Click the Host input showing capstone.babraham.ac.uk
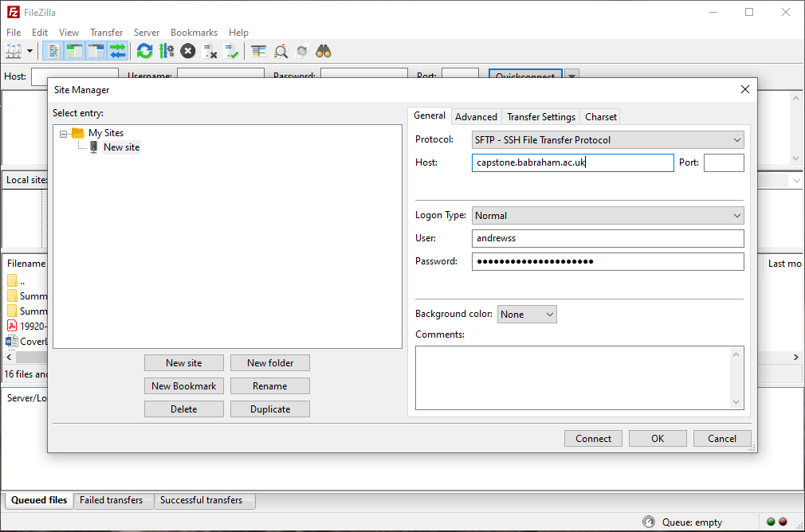The height and width of the screenshot is (532, 805). (x=572, y=162)
